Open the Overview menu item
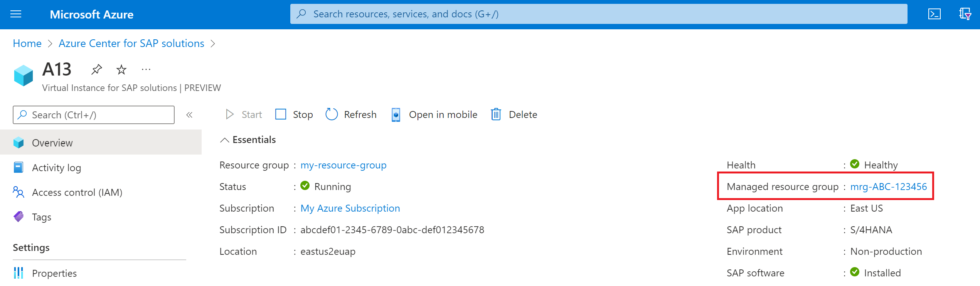The width and height of the screenshot is (980, 286). coord(101,143)
